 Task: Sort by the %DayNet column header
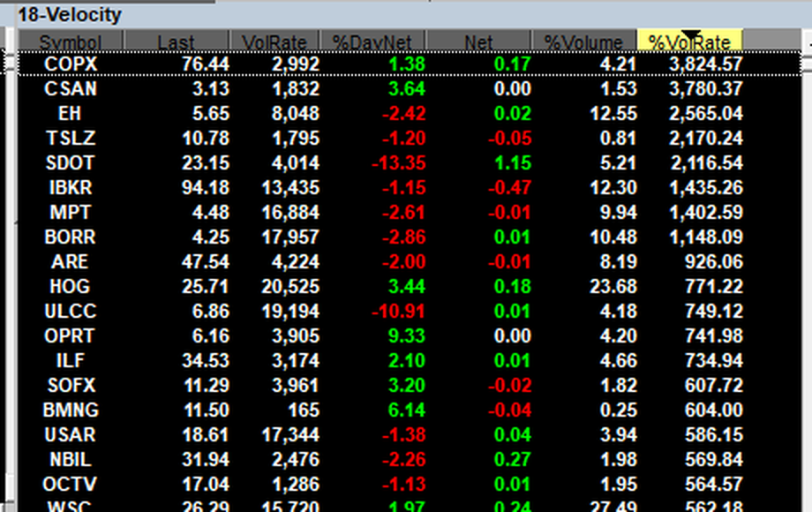pos(372,41)
